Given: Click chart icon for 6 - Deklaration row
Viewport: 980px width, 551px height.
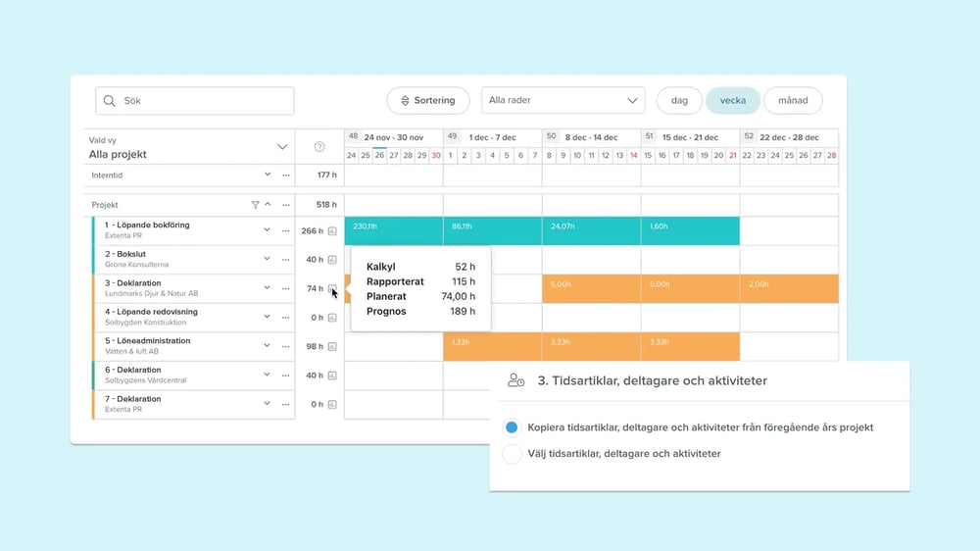Looking at the screenshot, I should (332, 376).
